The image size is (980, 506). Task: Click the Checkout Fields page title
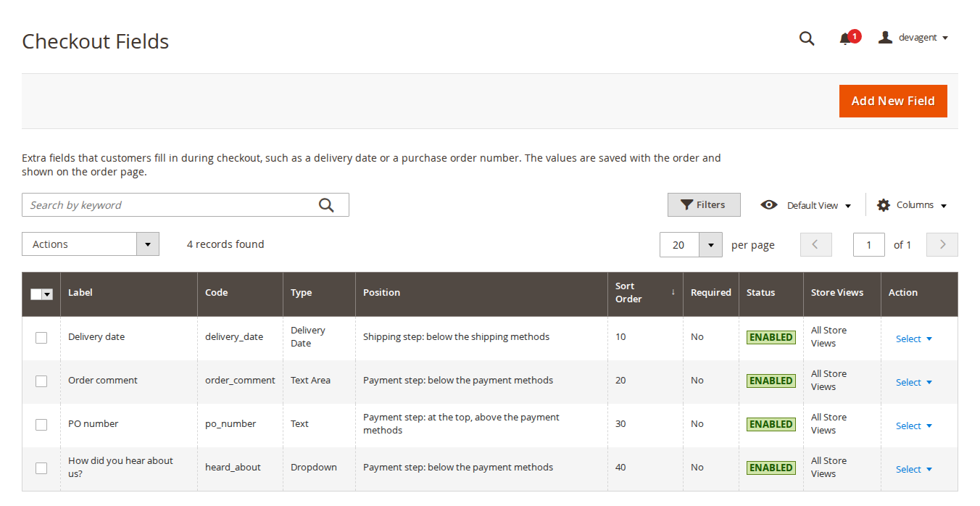click(x=96, y=41)
